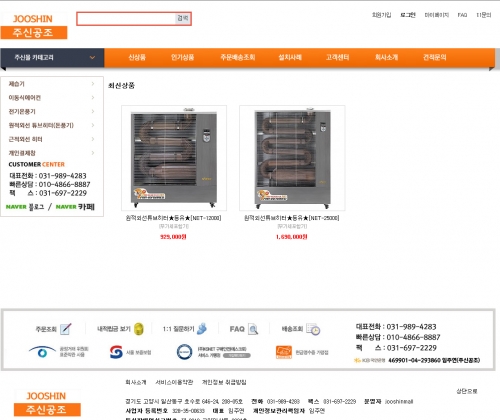500x420 pixels.
Task: Expand the 이동식에어컨 category arrow
Action: (93, 98)
